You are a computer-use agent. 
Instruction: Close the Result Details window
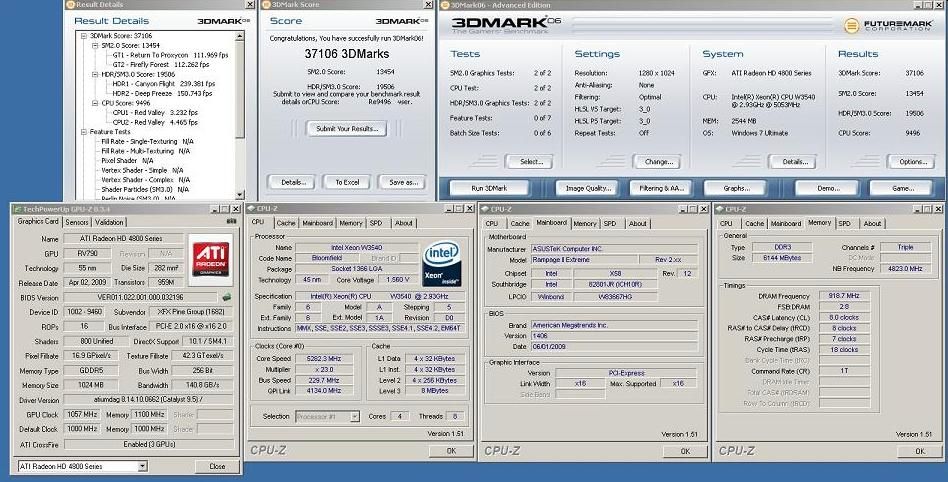point(250,4)
